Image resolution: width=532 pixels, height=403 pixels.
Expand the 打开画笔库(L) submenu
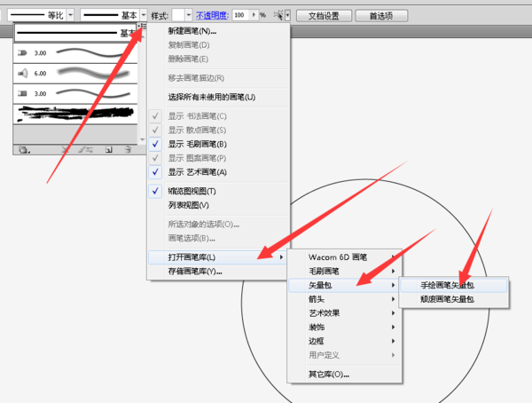(218, 257)
